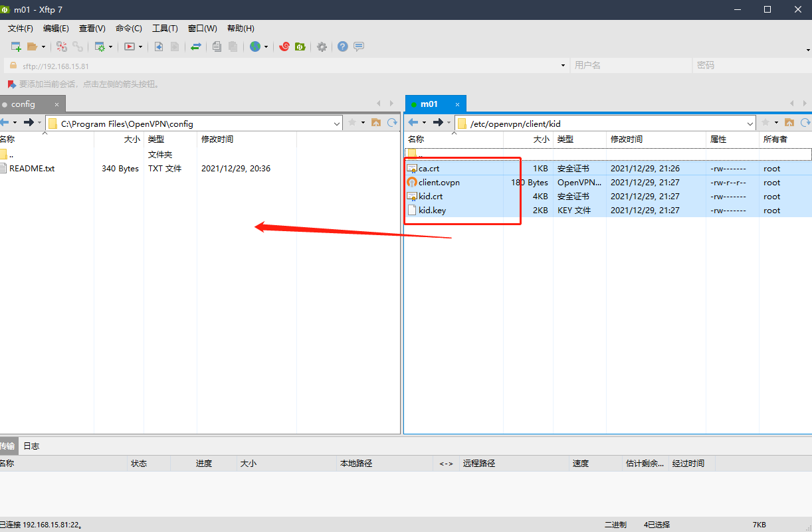Click the Copy toolbar icon
Screen dimensions: 812x532
click(217, 46)
